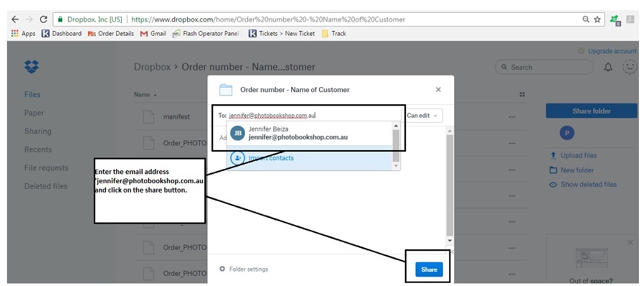Viewport: 644px width, 286px height.
Task: Dismiss the Out of space promo card
Action: coord(631,242)
